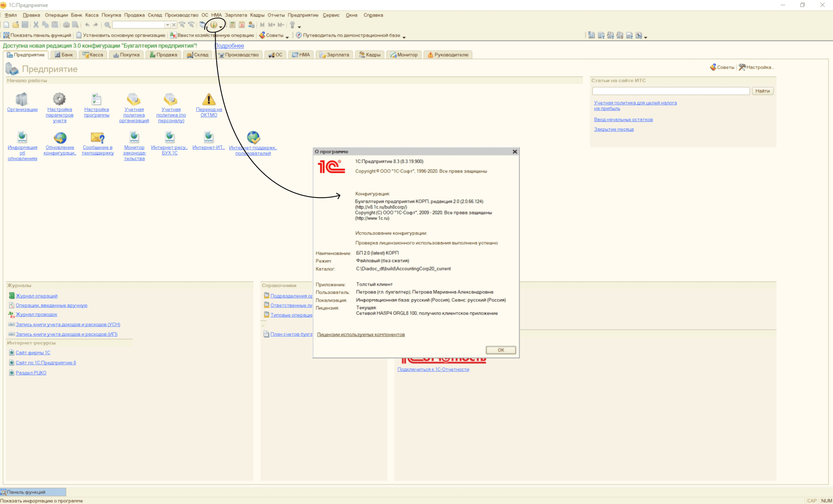Click the new document toolbar icon
Viewport: 833px width, 504px height.
click(6, 25)
